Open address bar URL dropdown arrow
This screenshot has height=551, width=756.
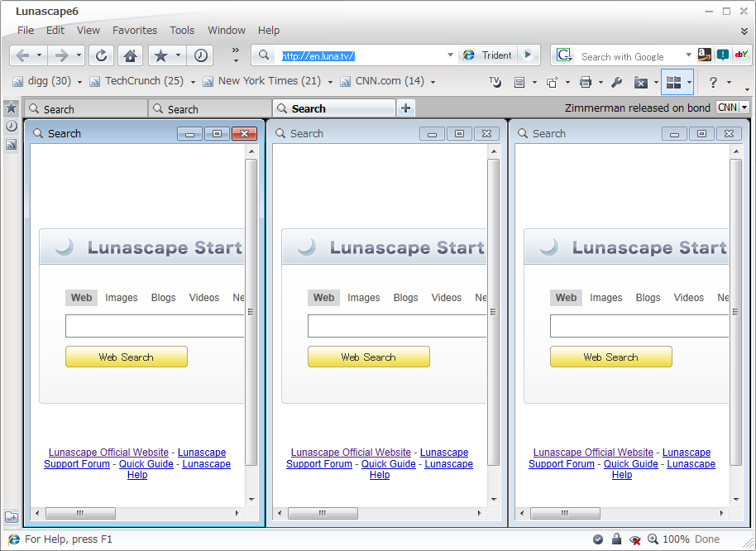450,55
